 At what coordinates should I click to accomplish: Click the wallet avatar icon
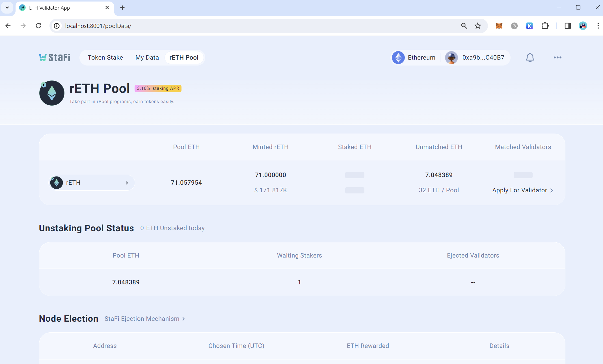451,58
